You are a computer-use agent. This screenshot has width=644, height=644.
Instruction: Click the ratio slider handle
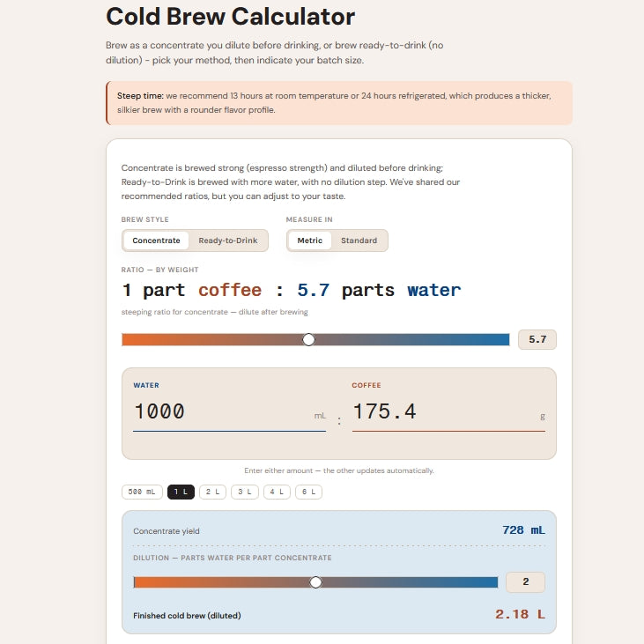pos(308,340)
